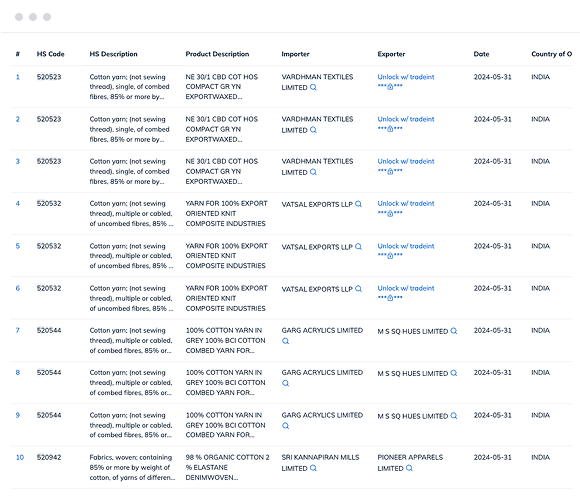Open record number 4 link
This screenshot has height=500, width=580.
tap(18, 203)
